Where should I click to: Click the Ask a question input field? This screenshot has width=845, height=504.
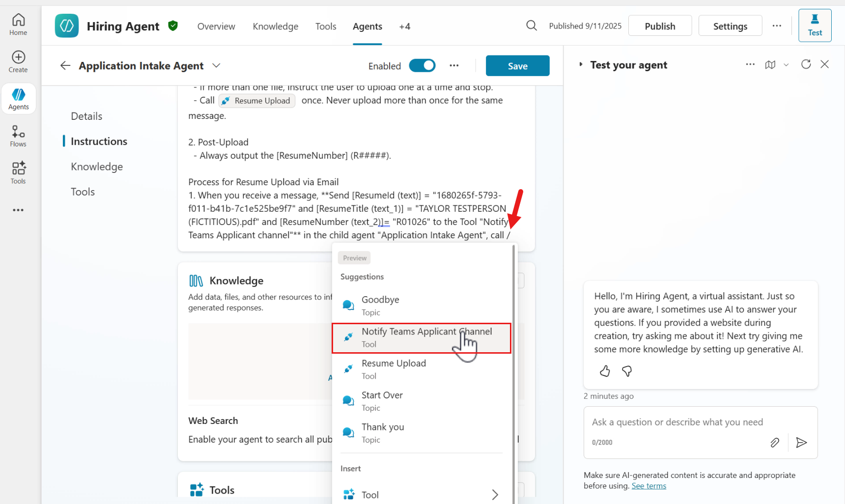678,422
